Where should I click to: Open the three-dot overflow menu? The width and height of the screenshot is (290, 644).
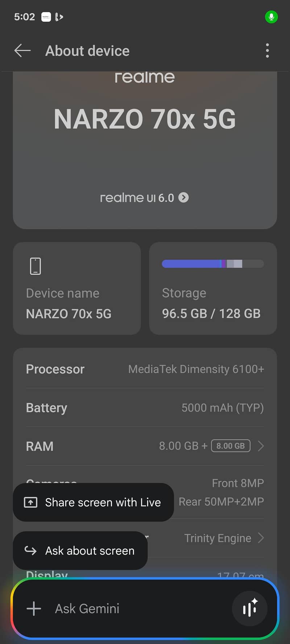267,51
